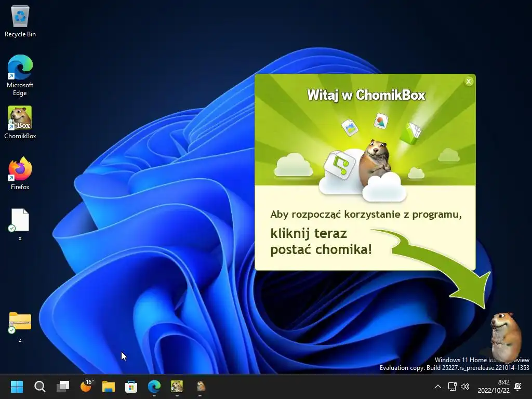The height and width of the screenshot is (399, 532).
Task: Open the clock showing 8:42
Action: click(x=494, y=387)
